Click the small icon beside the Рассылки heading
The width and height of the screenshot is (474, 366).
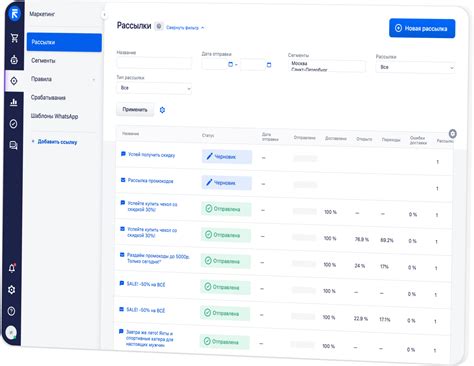point(159,26)
